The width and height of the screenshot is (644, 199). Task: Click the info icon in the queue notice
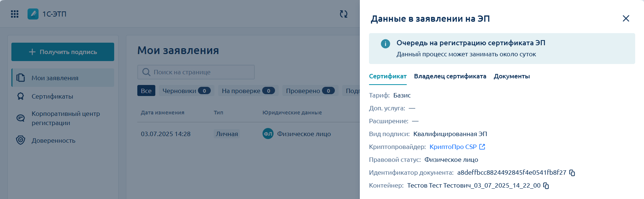point(386,44)
